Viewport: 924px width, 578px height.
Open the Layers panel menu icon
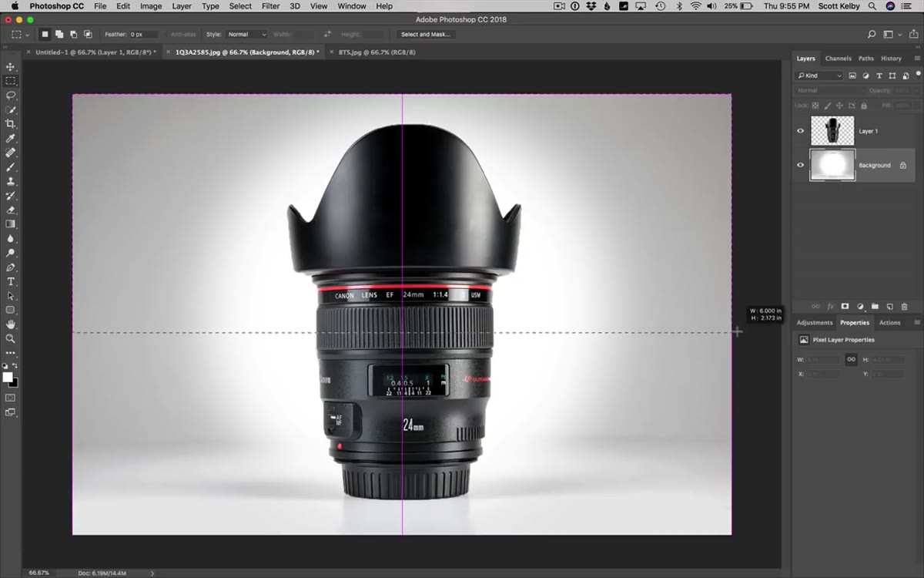coord(916,59)
